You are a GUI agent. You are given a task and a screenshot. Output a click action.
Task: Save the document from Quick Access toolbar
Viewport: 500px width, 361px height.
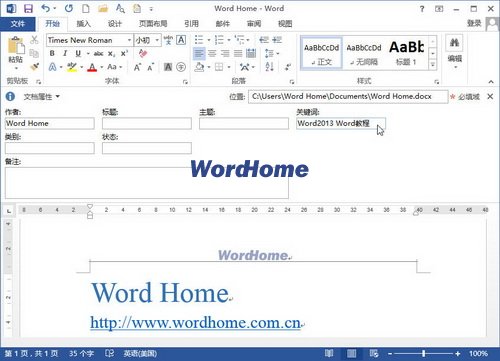(x=28, y=9)
